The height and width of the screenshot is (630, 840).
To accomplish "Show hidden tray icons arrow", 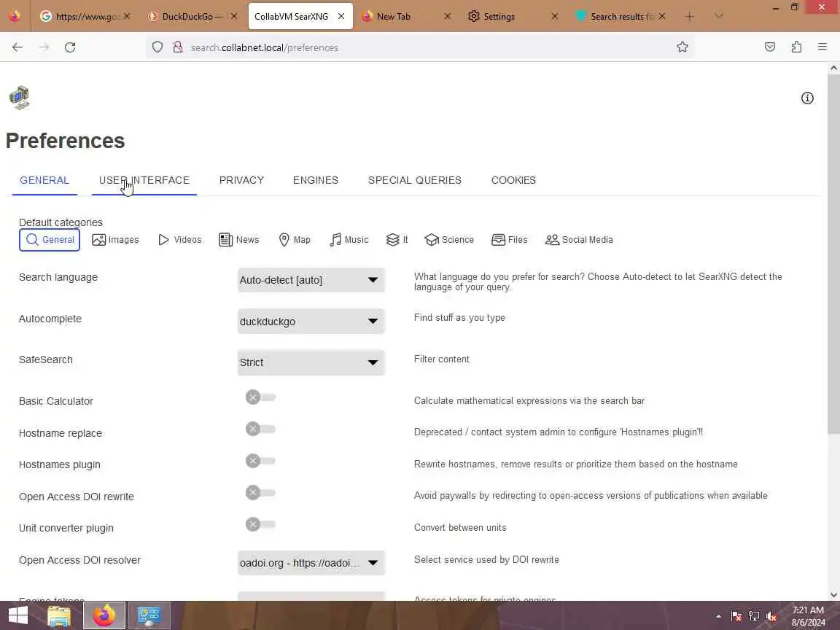I will 718,617.
